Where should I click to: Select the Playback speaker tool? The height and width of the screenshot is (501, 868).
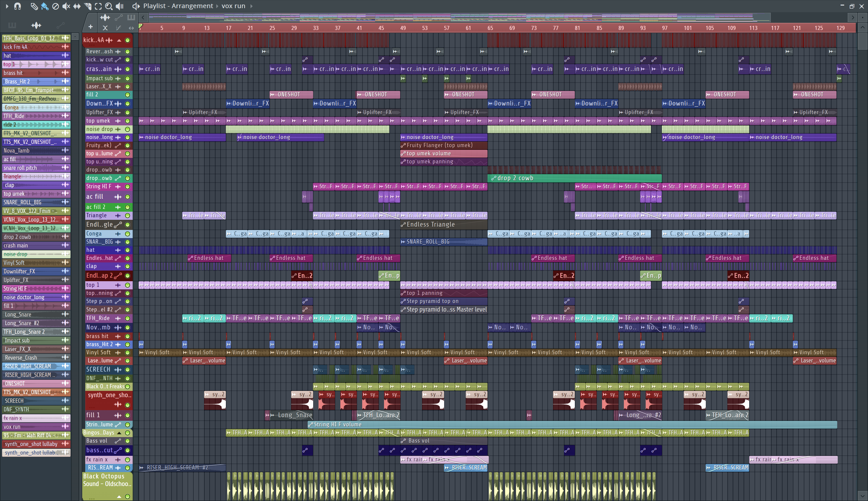[x=119, y=6]
